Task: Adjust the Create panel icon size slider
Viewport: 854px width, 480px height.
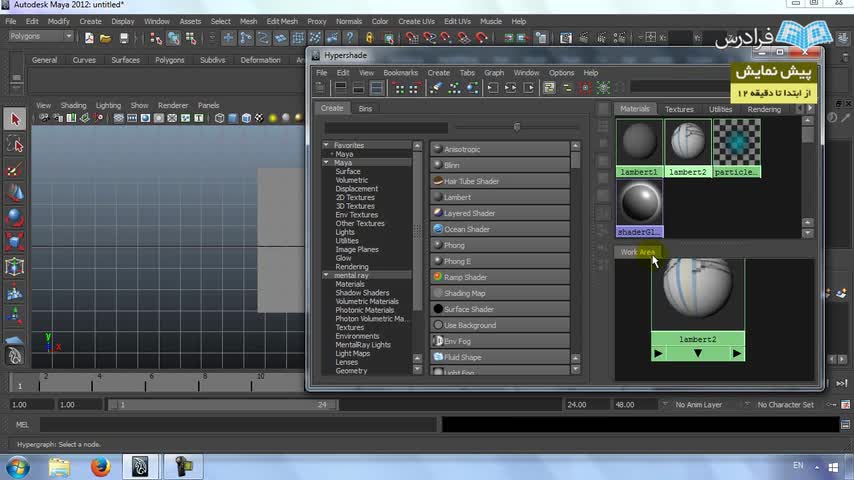Action: (516, 127)
